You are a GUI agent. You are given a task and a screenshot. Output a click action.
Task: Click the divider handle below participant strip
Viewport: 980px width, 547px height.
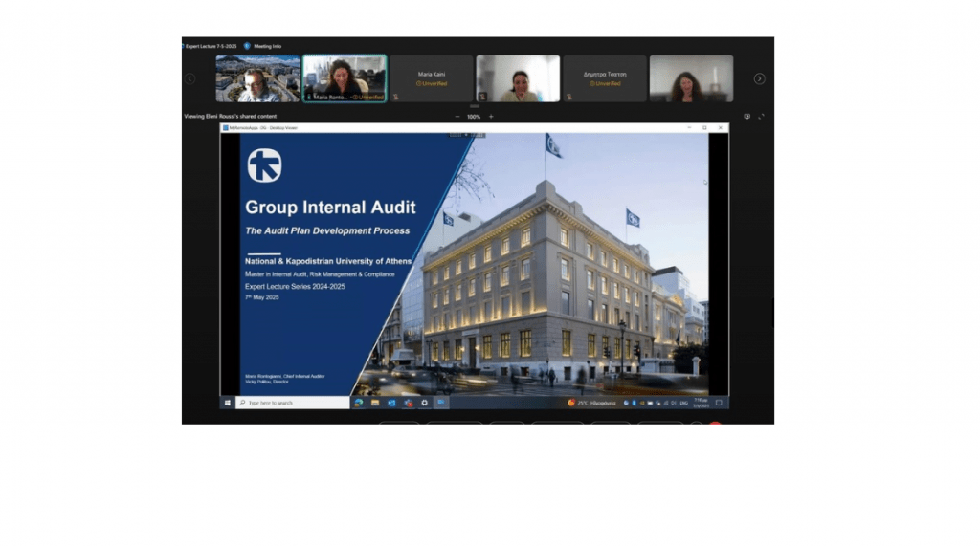click(475, 107)
